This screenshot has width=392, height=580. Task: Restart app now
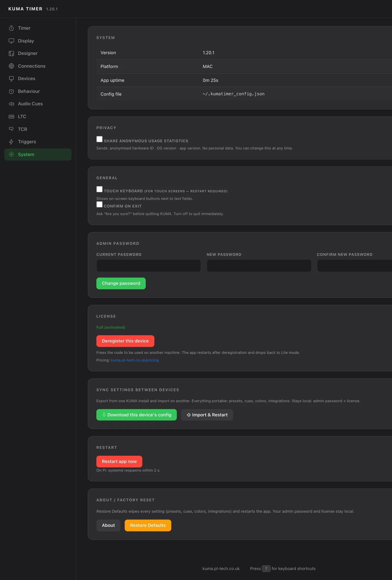tap(119, 461)
